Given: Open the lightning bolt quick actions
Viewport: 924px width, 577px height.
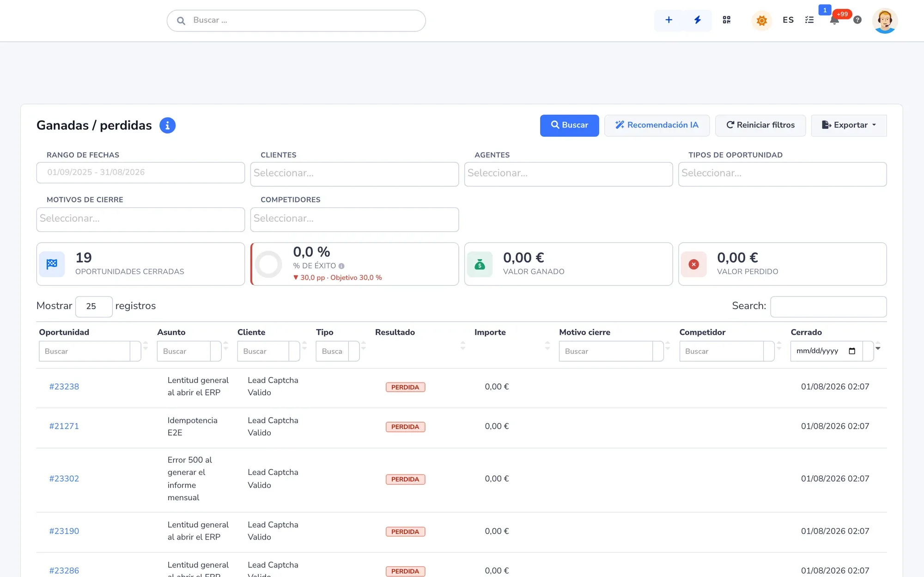Looking at the screenshot, I should click(x=697, y=20).
